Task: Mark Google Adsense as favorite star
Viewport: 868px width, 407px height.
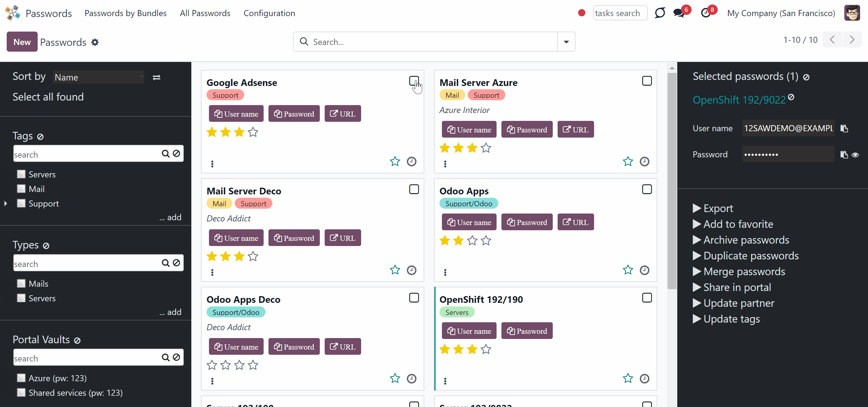Action: tap(395, 161)
